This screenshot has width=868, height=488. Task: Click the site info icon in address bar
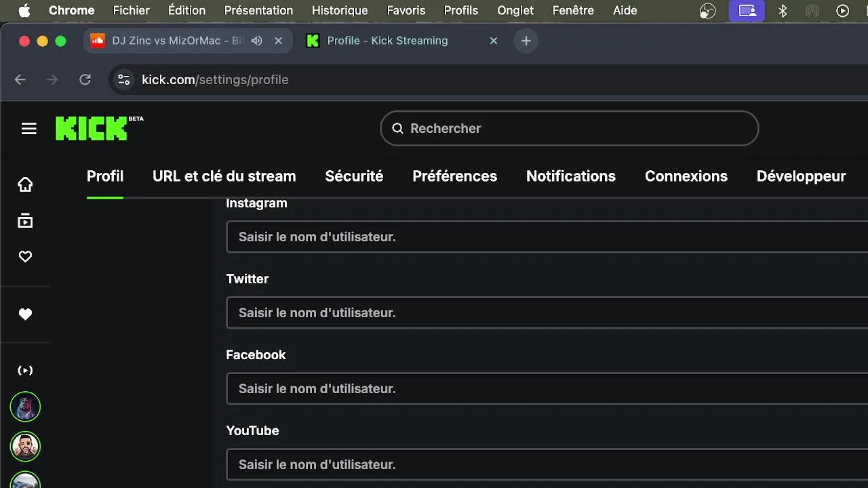coord(123,79)
